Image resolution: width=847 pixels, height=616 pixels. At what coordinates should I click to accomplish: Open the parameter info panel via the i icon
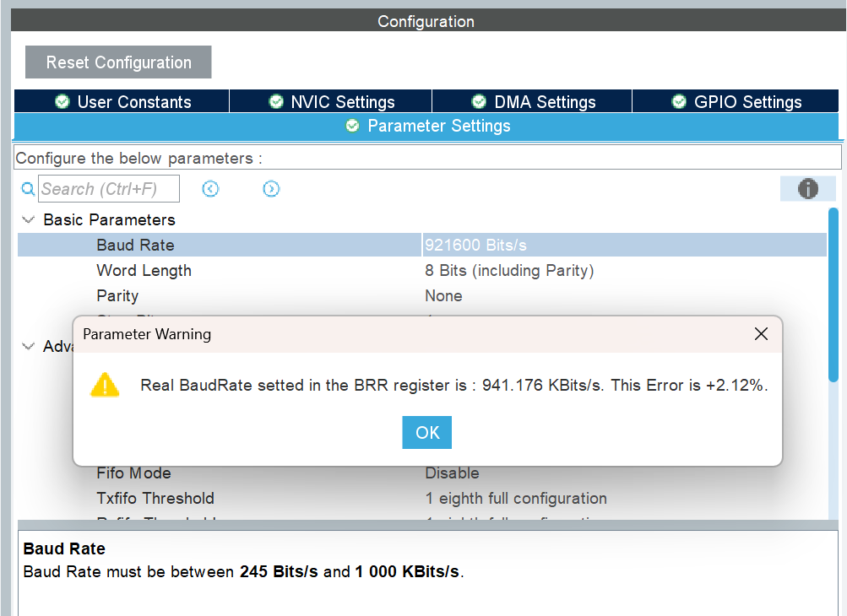point(807,188)
